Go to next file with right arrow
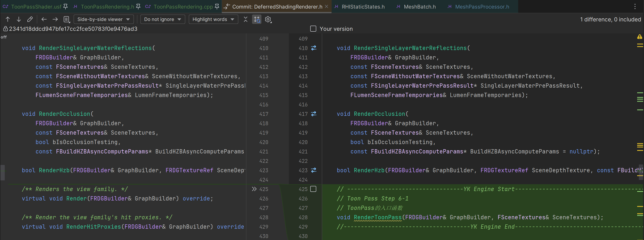 55,19
